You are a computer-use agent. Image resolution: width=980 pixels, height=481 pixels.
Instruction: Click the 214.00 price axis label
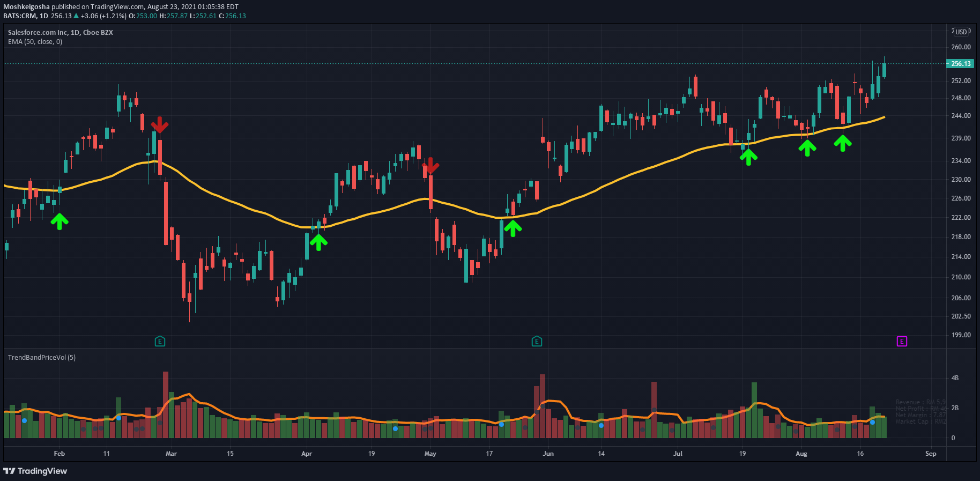(961, 257)
